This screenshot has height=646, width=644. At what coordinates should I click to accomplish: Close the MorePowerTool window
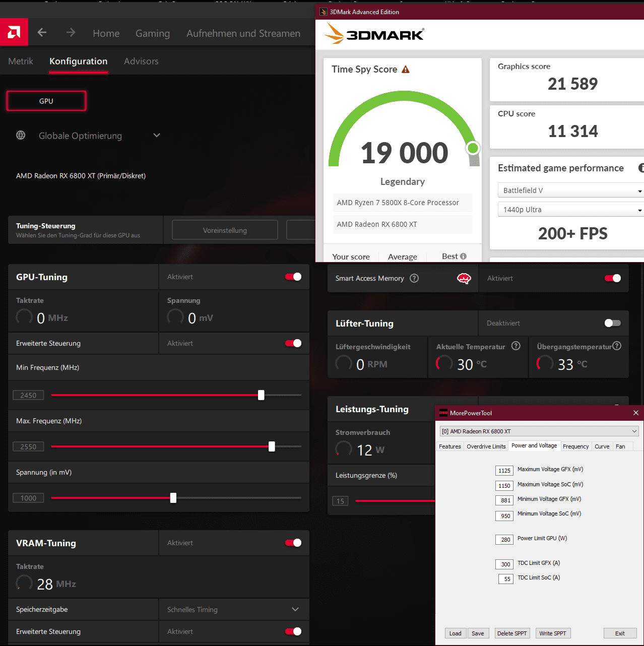[x=636, y=413]
